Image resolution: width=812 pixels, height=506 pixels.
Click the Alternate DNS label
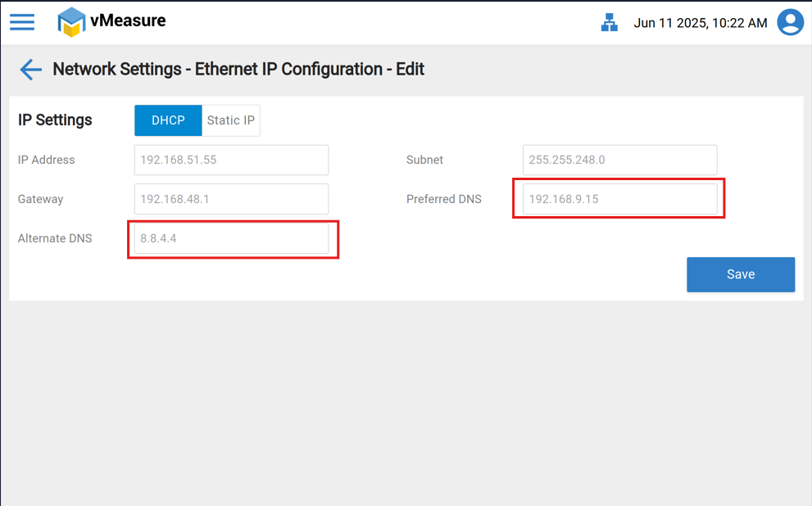(55, 238)
